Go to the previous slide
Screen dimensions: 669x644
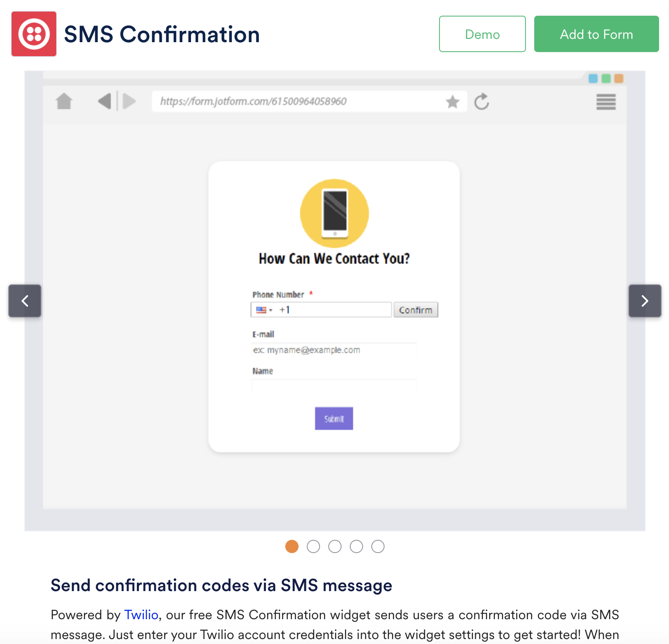coord(25,301)
